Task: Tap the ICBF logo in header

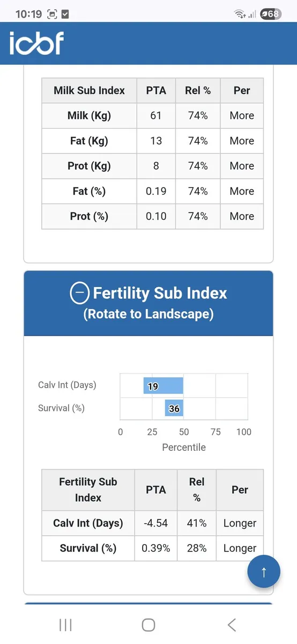Action: click(36, 43)
